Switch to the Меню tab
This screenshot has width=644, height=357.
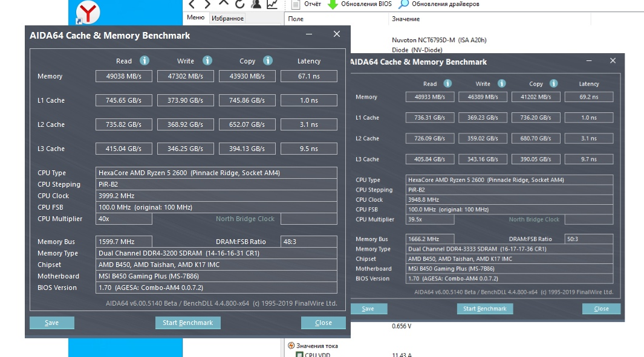(x=195, y=18)
